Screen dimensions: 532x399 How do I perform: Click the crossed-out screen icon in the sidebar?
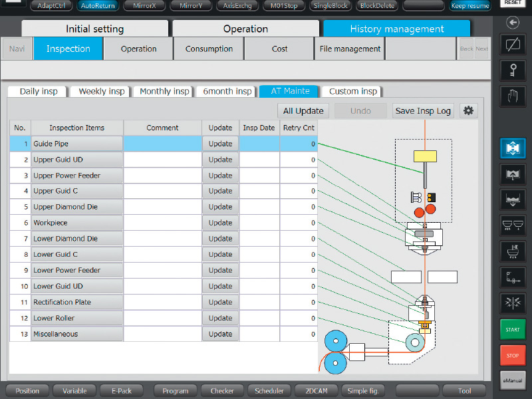[512, 46]
